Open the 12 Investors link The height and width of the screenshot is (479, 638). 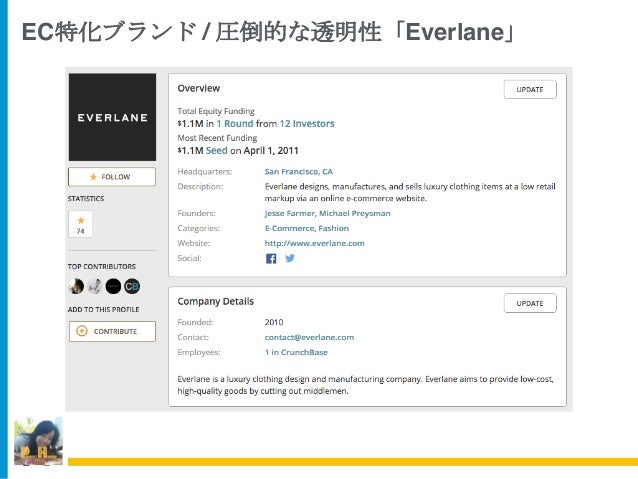click(307, 124)
